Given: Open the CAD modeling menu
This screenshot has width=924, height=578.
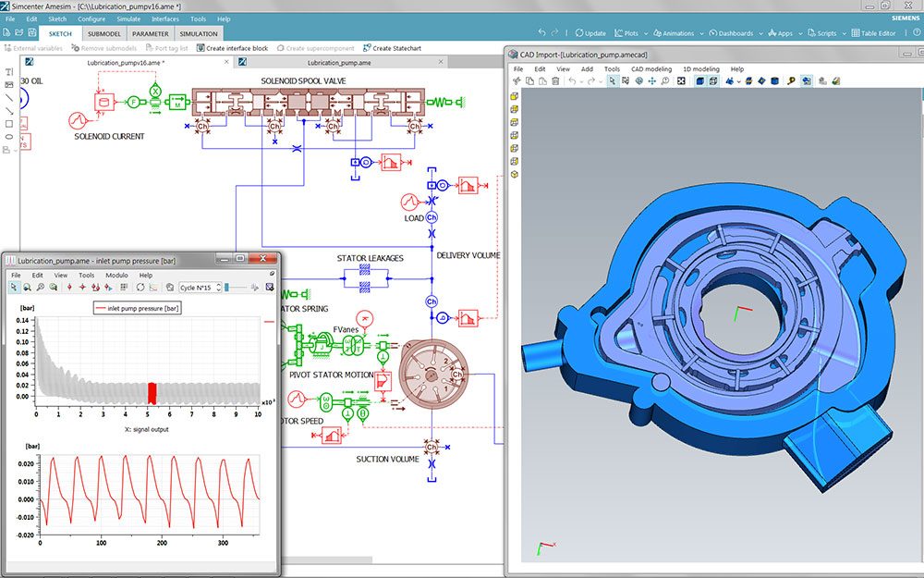Looking at the screenshot, I should pyautogui.click(x=650, y=68).
